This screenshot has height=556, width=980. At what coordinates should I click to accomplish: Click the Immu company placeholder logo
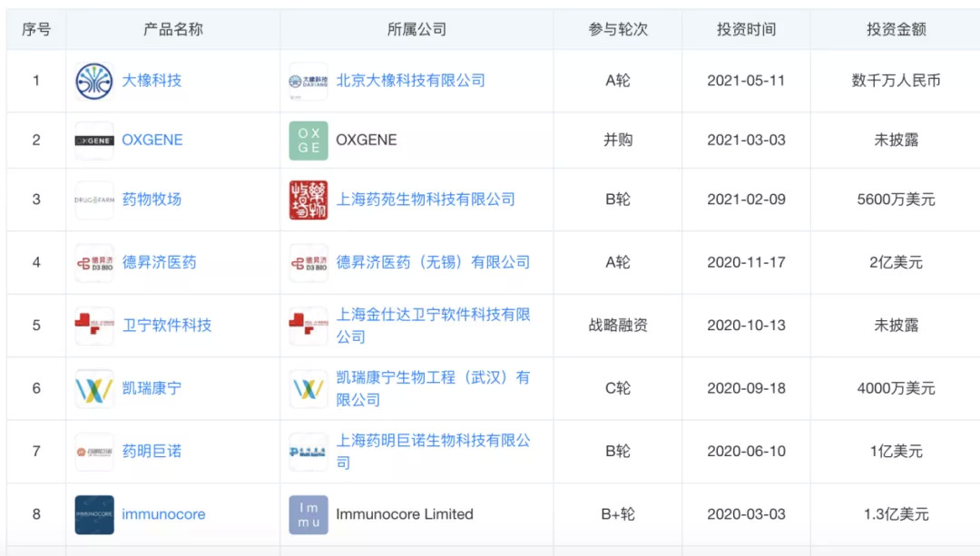(x=309, y=514)
